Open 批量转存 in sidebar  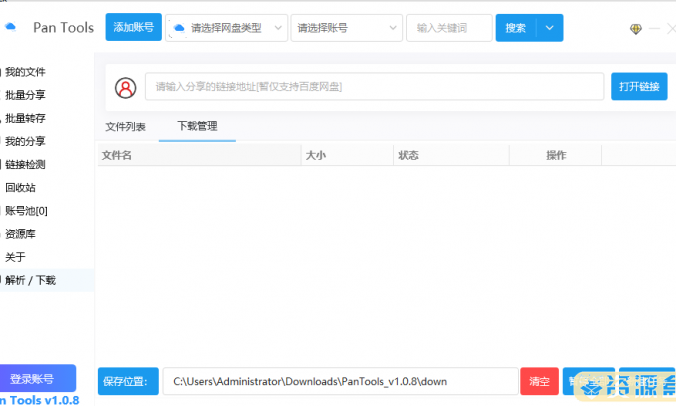[25, 119]
